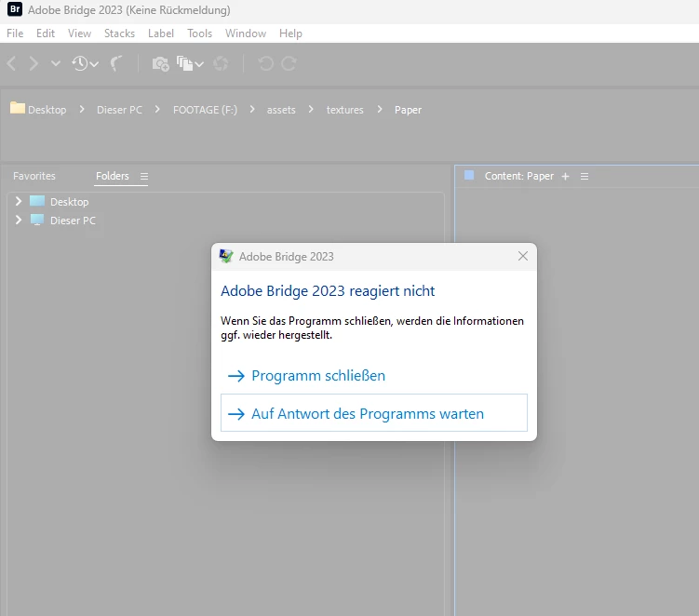699x616 pixels.
Task: Open the Folders panel hamburger menu
Action: coord(144,177)
